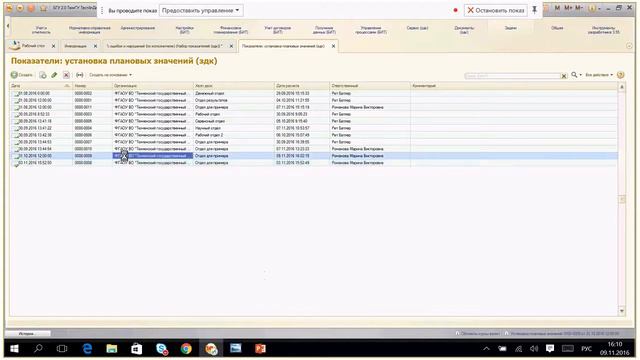Image resolution: width=640 pixels, height=360 pixels.
Task: Show hidden tray icons chevron
Action: click(x=486, y=349)
